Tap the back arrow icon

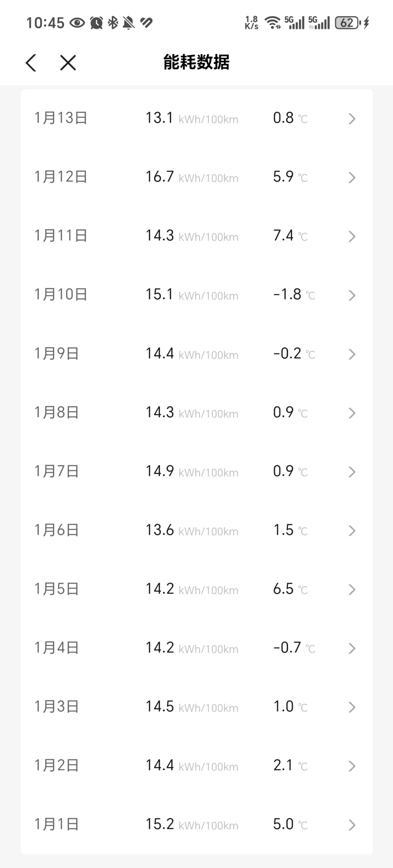(31, 63)
